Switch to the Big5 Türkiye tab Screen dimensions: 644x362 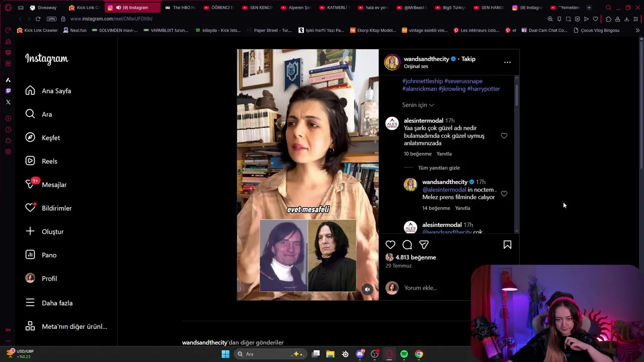pyautogui.click(x=450, y=8)
